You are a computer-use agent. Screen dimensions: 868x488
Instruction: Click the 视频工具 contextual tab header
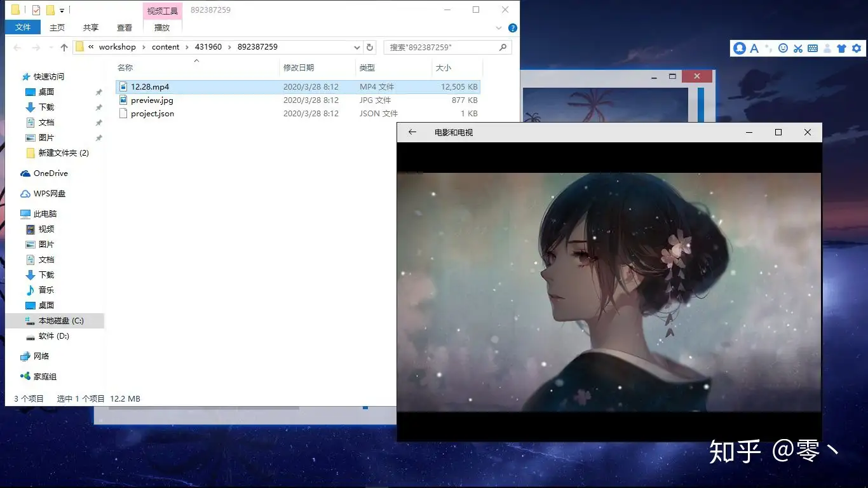click(163, 11)
